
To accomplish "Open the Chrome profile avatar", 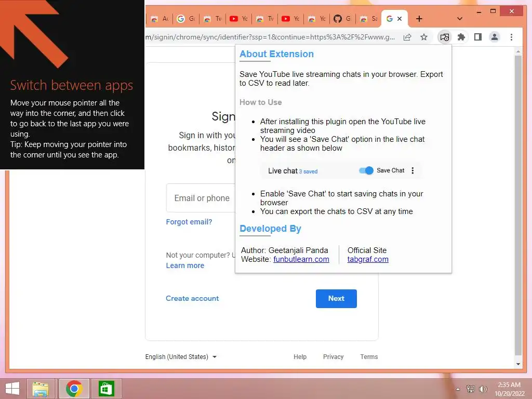I will point(495,37).
